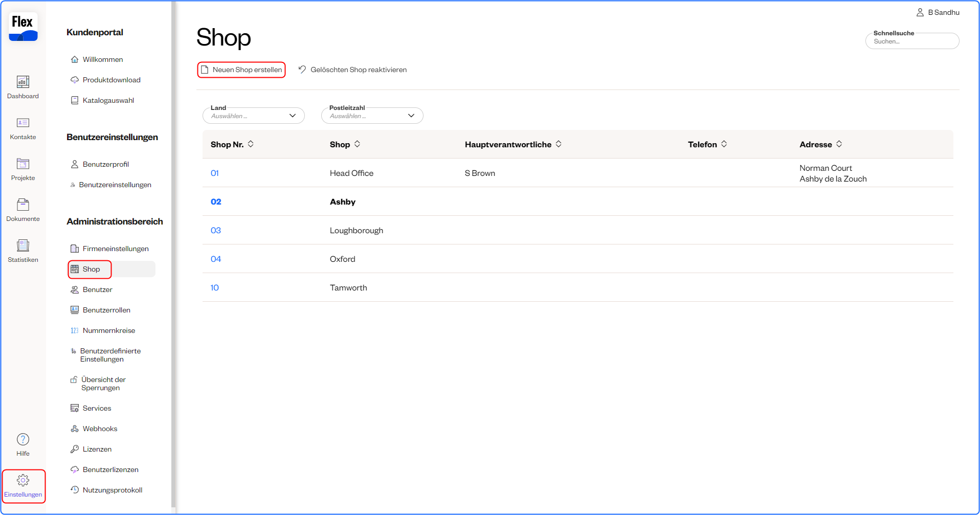This screenshot has height=515, width=980.
Task: Go to Kontakte in left rail
Action: click(x=23, y=123)
